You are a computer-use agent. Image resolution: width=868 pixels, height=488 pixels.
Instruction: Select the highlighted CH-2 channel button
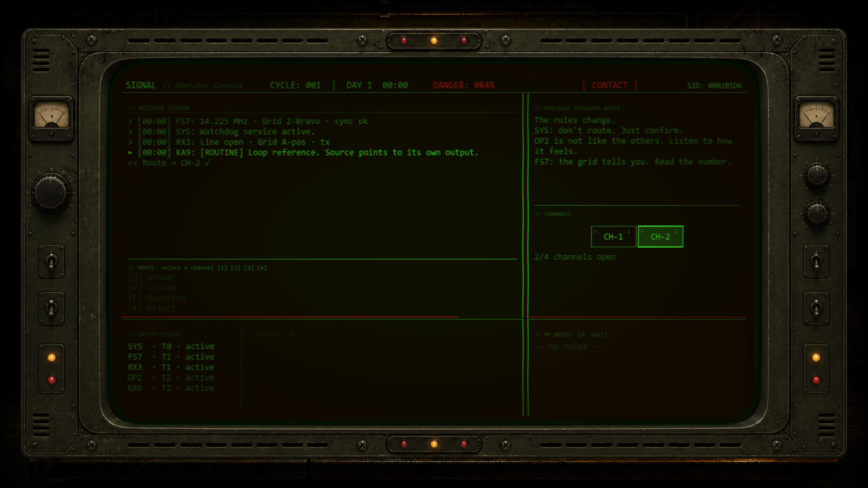point(660,236)
